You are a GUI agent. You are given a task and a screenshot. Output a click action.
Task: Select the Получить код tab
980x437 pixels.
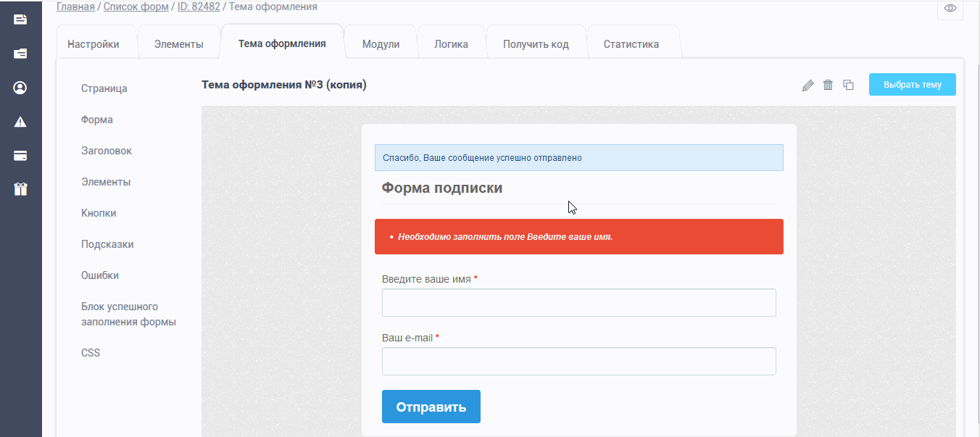point(536,43)
